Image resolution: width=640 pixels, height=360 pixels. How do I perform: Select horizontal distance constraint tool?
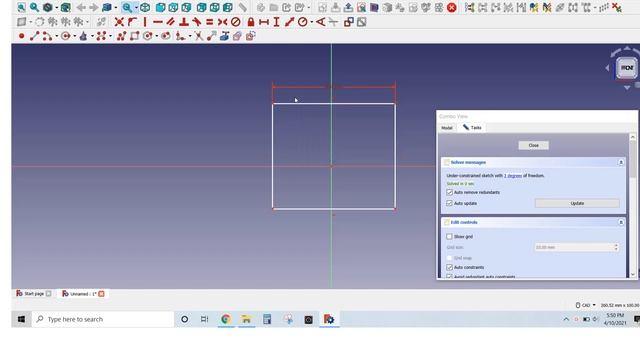coord(264,22)
